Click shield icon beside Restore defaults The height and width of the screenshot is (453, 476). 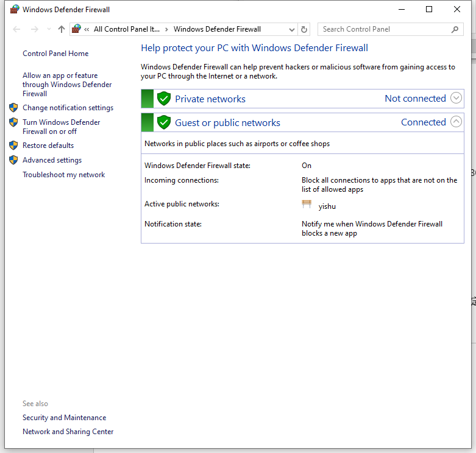(13, 146)
